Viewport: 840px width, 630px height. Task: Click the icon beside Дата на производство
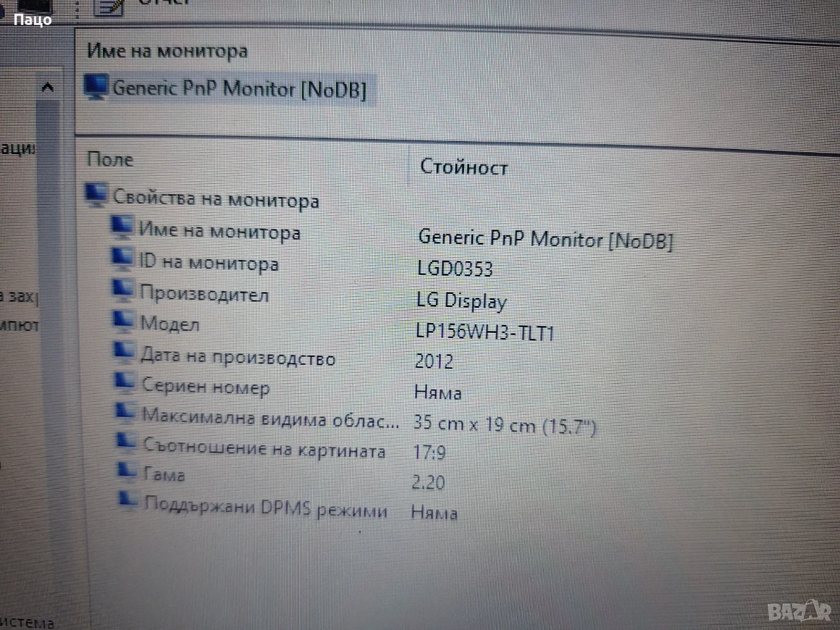125,350
